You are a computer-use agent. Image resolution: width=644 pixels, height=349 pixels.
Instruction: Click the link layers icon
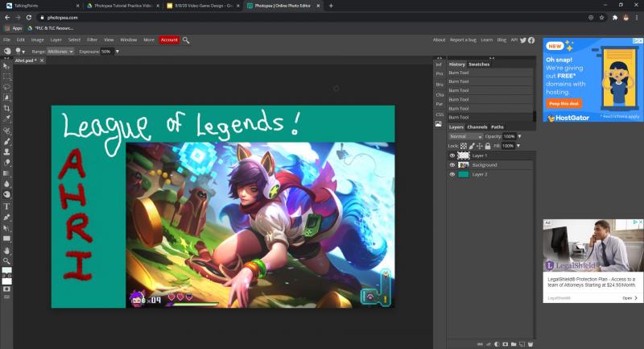(x=480, y=344)
